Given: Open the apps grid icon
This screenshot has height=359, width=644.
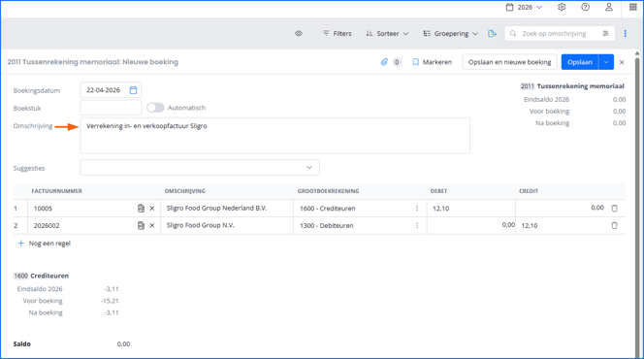Looking at the screenshot, I should point(633,7).
